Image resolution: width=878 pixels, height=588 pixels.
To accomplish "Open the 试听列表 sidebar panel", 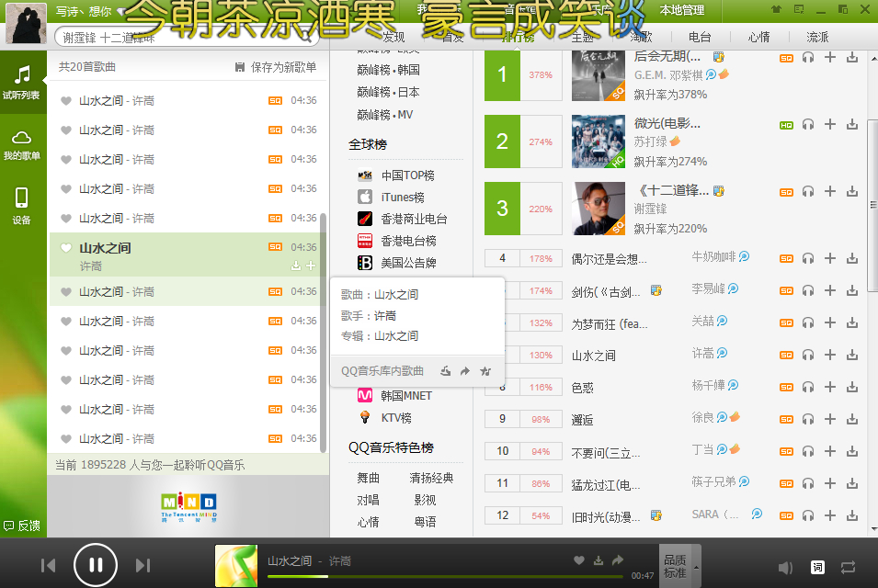I will [22, 83].
